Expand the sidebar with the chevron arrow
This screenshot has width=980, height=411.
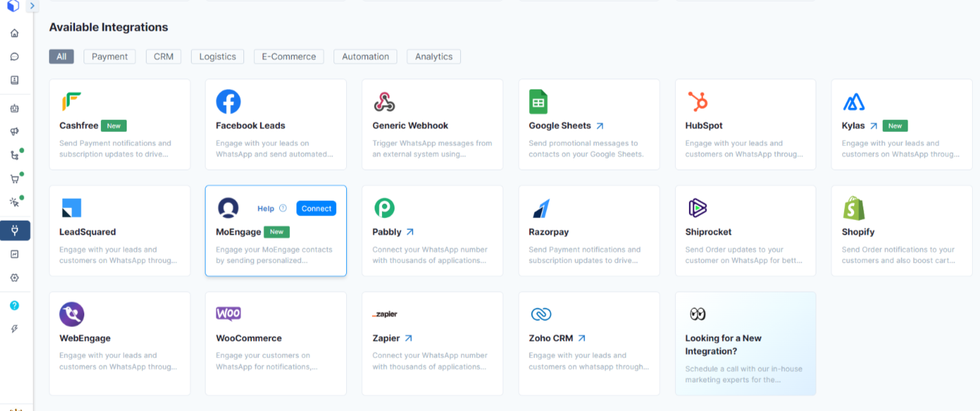pyautogui.click(x=32, y=7)
